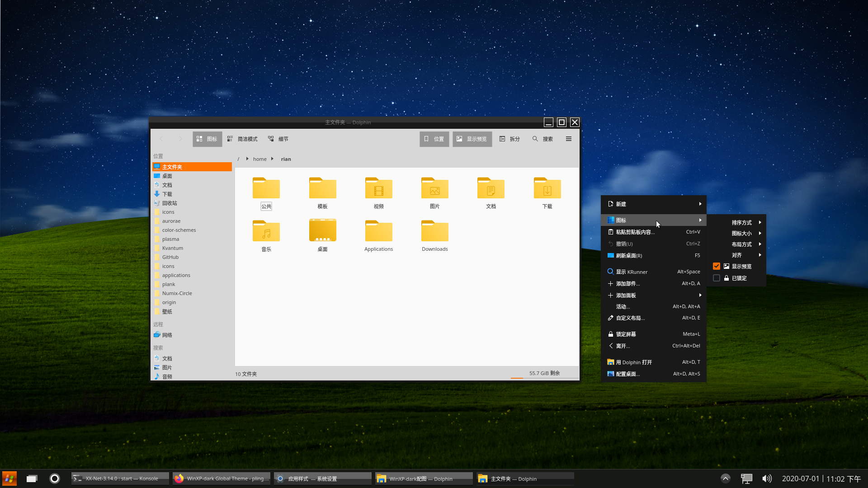Click rian in the breadcrumb path
Viewport: 868px width, 488px height.
click(286, 159)
